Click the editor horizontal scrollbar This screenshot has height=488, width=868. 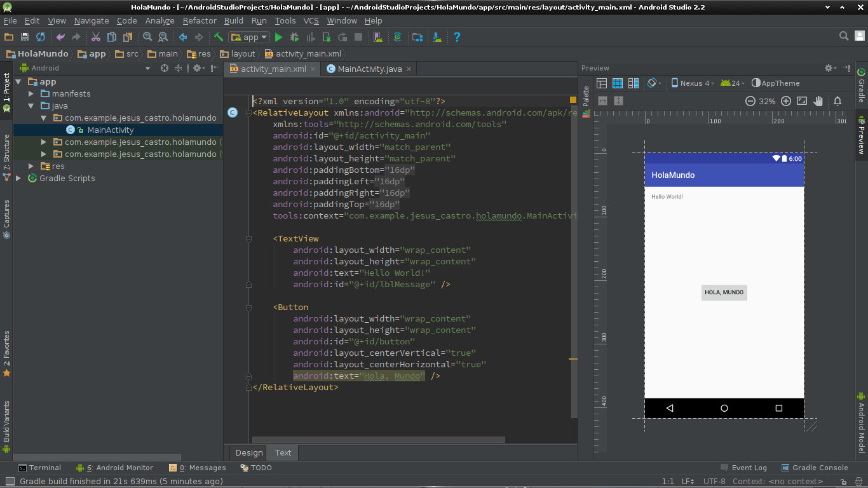[x=378, y=439]
